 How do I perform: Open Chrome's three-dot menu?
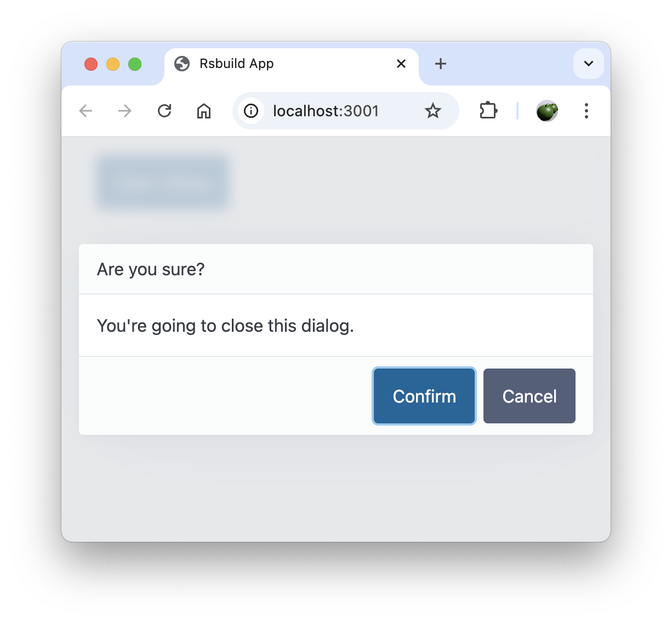click(x=586, y=111)
